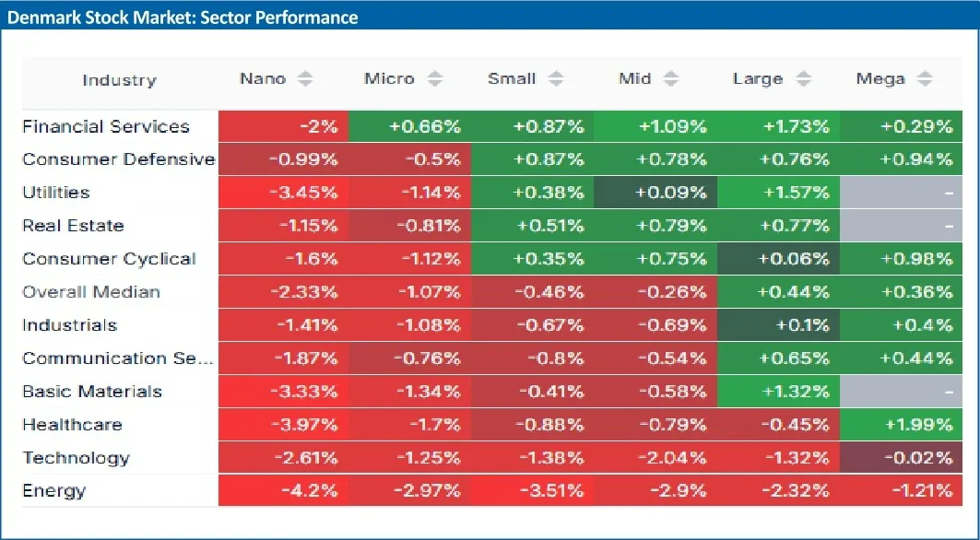Select the Energy Nano cell -4.2%
Viewport: 980px width, 540px height.
282,491
